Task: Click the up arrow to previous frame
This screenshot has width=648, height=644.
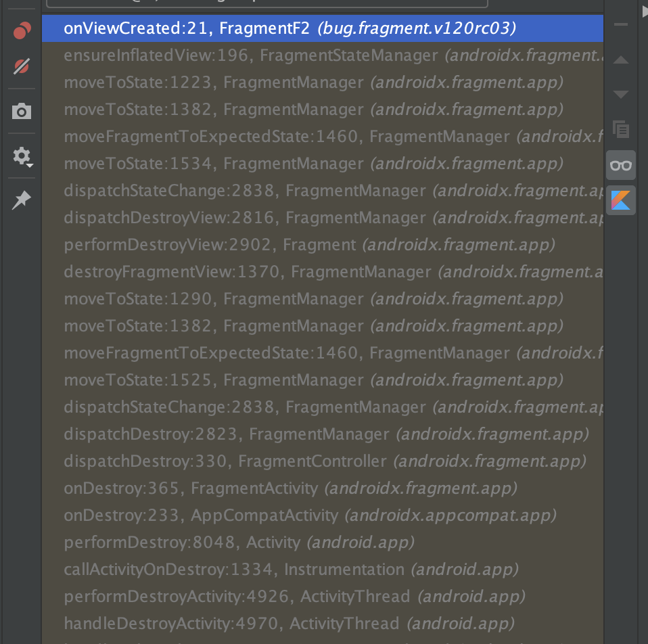Action: [x=620, y=60]
